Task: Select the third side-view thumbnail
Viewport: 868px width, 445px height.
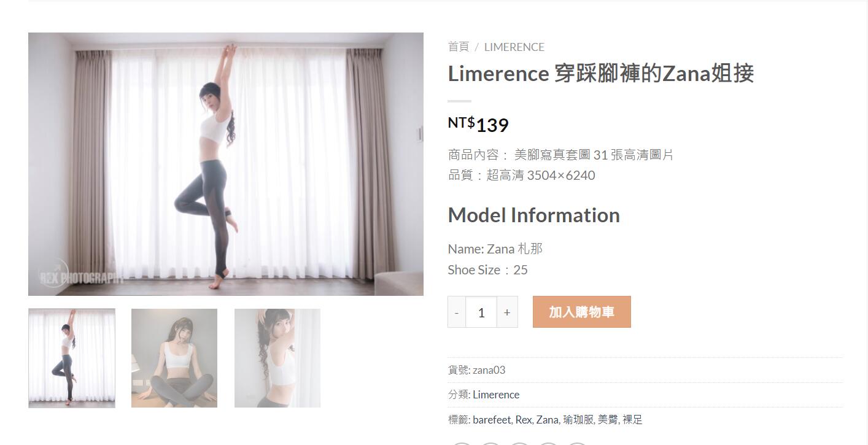Action: click(277, 358)
